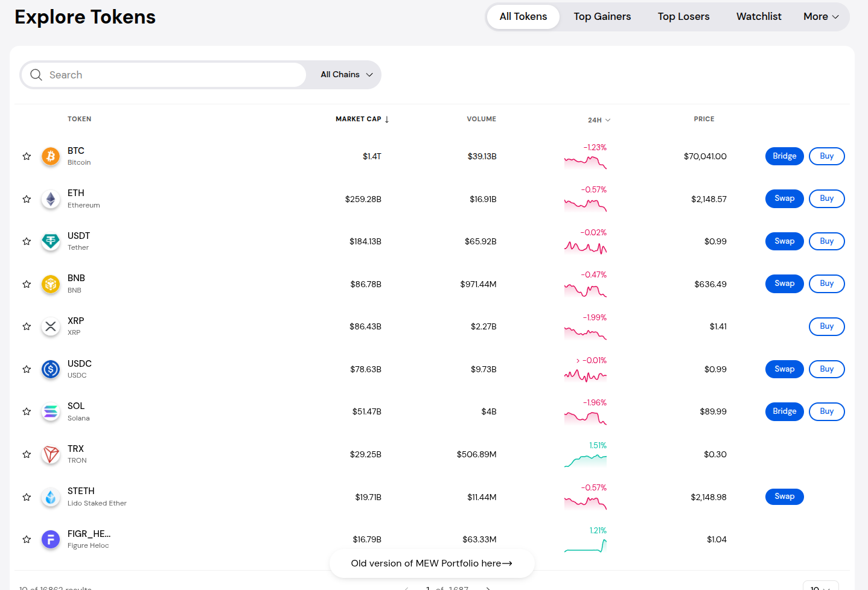Image resolution: width=868 pixels, height=590 pixels.
Task: Toggle the FIGR_HE watchlist star
Action: [x=27, y=539]
